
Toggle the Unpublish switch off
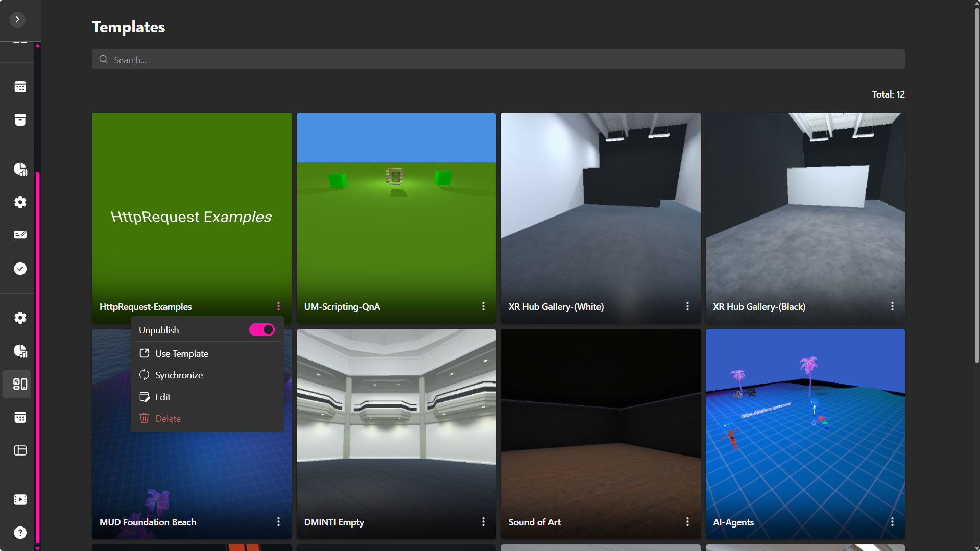point(261,330)
